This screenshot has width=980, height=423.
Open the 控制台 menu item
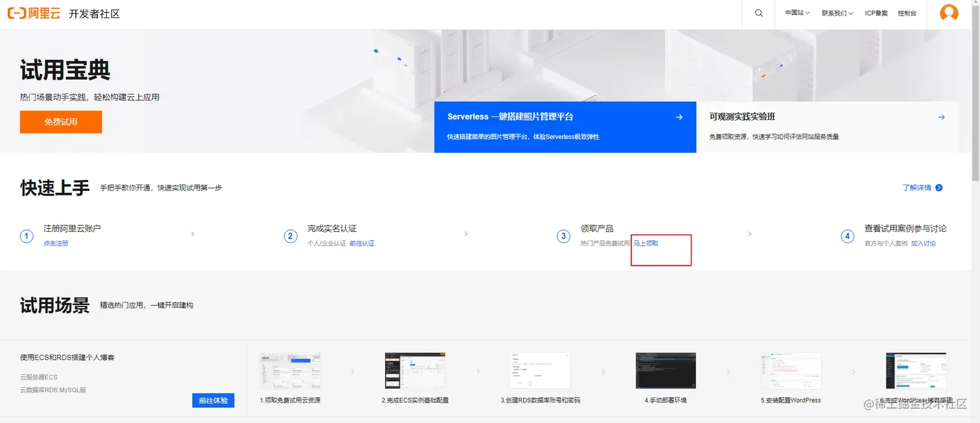tap(907, 13)
